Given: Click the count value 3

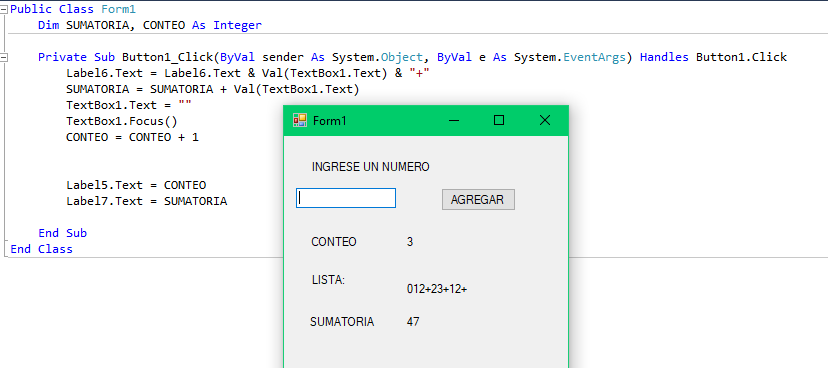Looking at the screenshot, I should click(x=410, y=242).
